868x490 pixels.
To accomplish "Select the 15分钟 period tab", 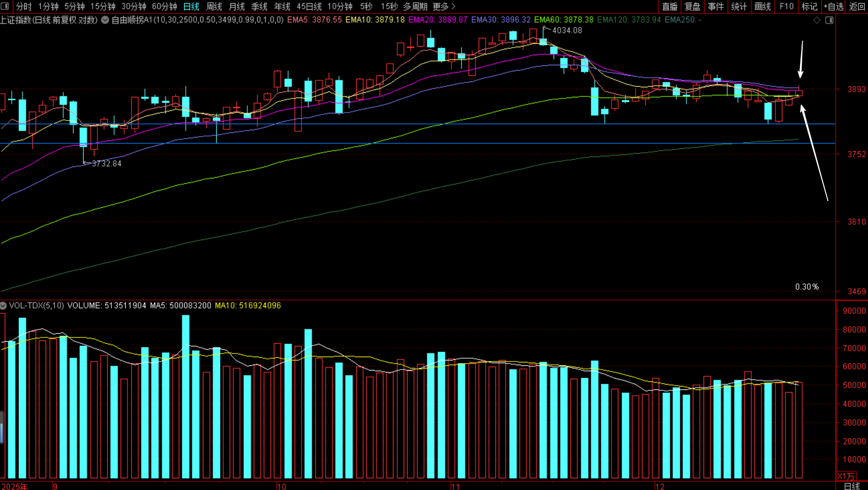I will pos(103,6).
